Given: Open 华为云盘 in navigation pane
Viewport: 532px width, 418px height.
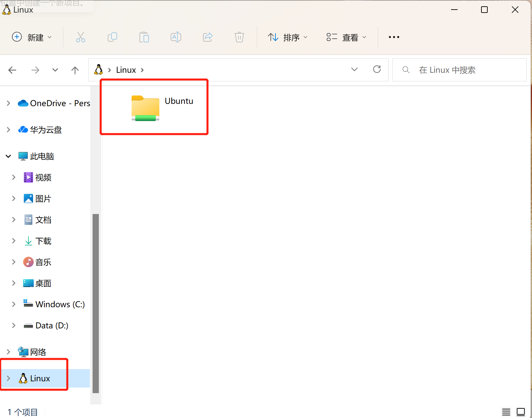Looking at the screenshot, I should (46, 130).
